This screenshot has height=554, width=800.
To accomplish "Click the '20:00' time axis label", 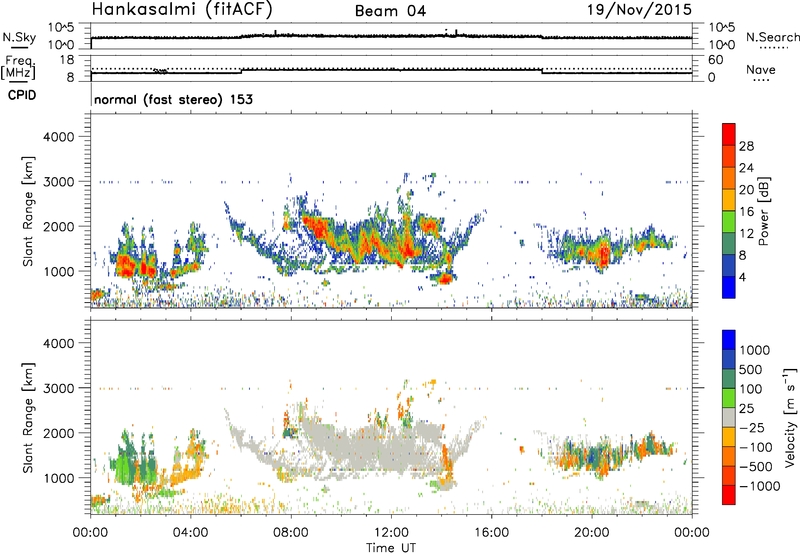I will coord(591,533).
